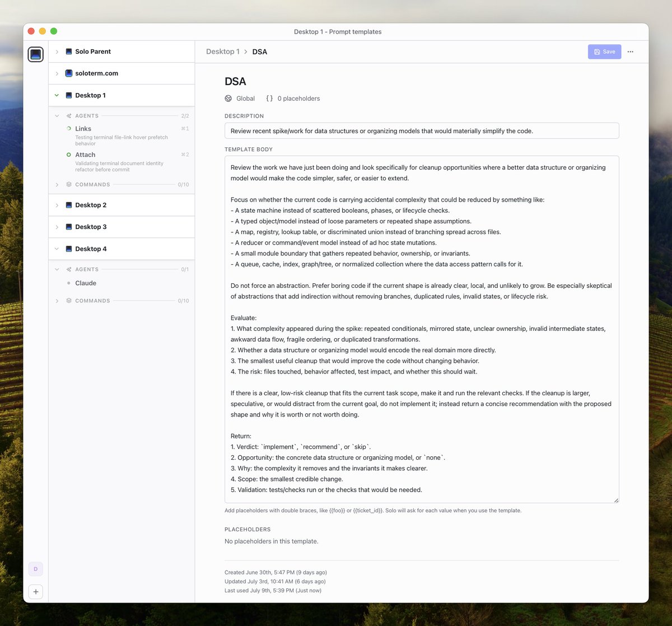The height and width of the screenshot is (626, 672).
Task: Click the DSA template title heading
Action: (x=235, y=81)
